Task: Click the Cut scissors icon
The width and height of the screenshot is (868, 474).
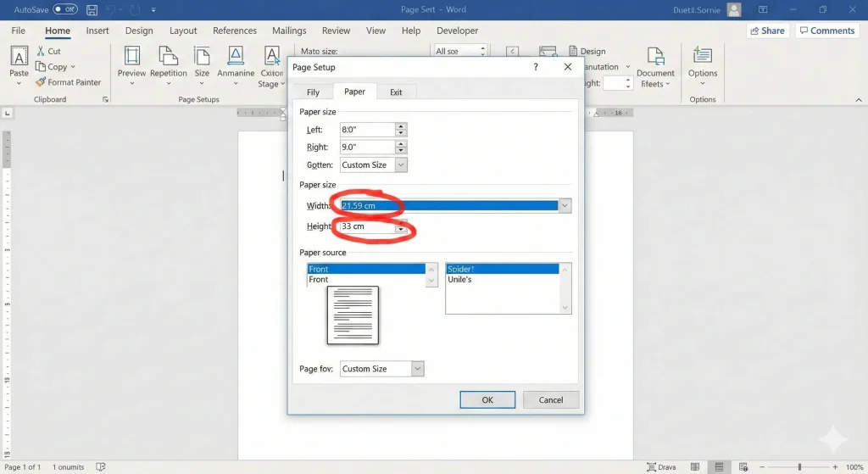Action: coord(41,51)
